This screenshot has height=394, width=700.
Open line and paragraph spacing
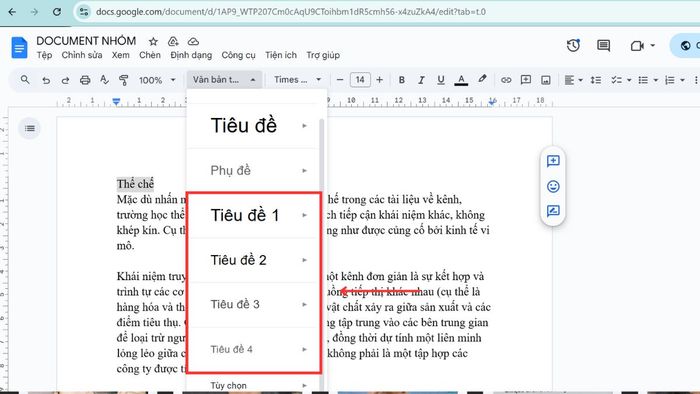[596, 80]
